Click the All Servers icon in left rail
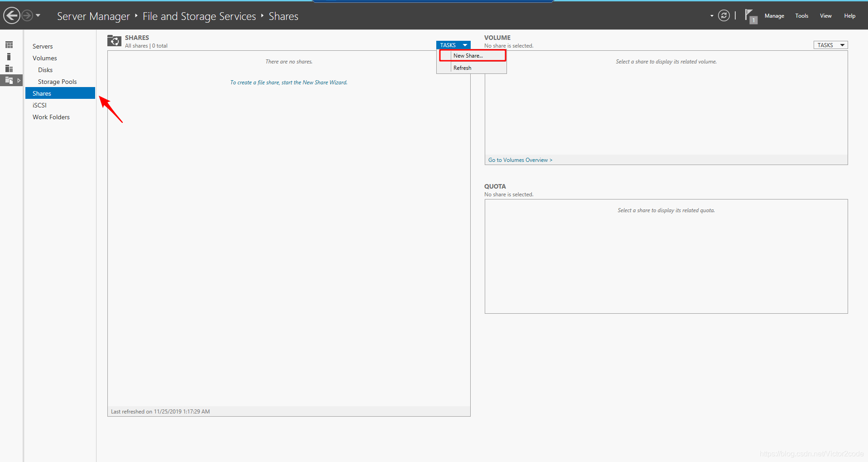This screenshot has width=868, height=462. click(x=9, y=68)
